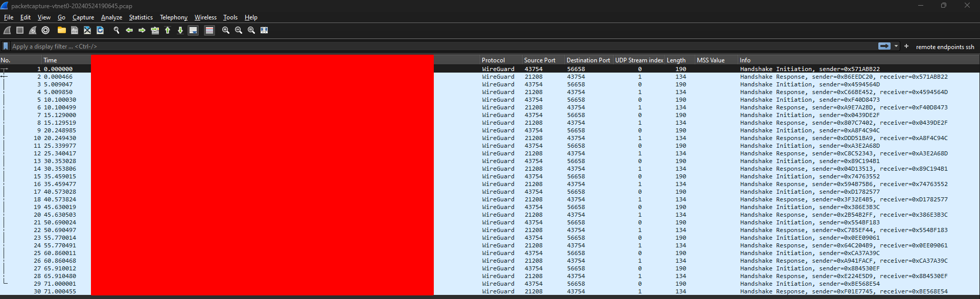Select packet 17 with sender=0xD1782577
This screenshot has width=980, height=299.
(490, 192)
